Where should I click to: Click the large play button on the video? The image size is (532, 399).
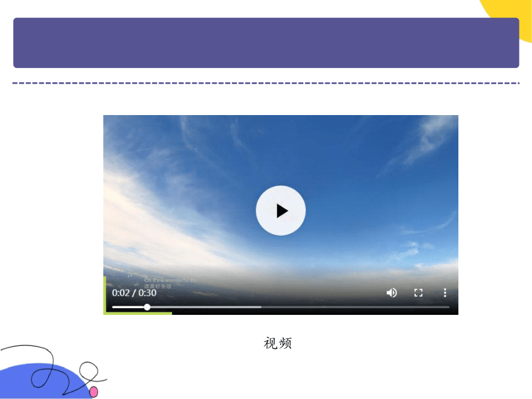281,210
